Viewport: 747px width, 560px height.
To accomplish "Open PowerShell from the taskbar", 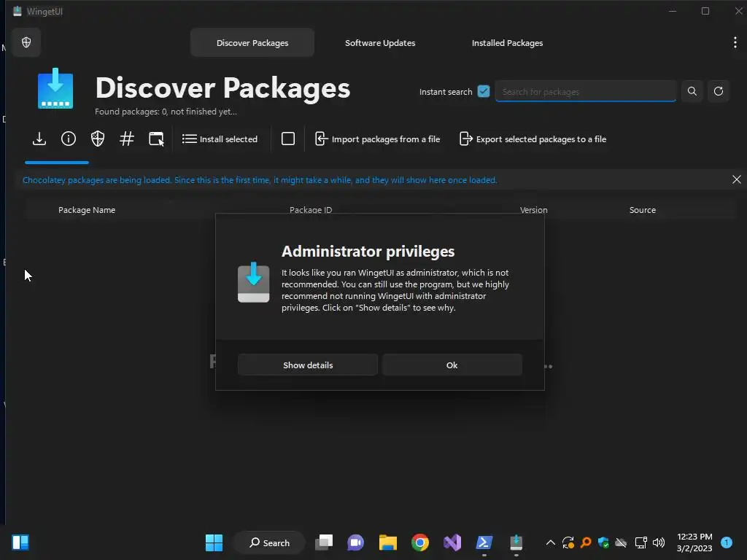I will [484, 542].
